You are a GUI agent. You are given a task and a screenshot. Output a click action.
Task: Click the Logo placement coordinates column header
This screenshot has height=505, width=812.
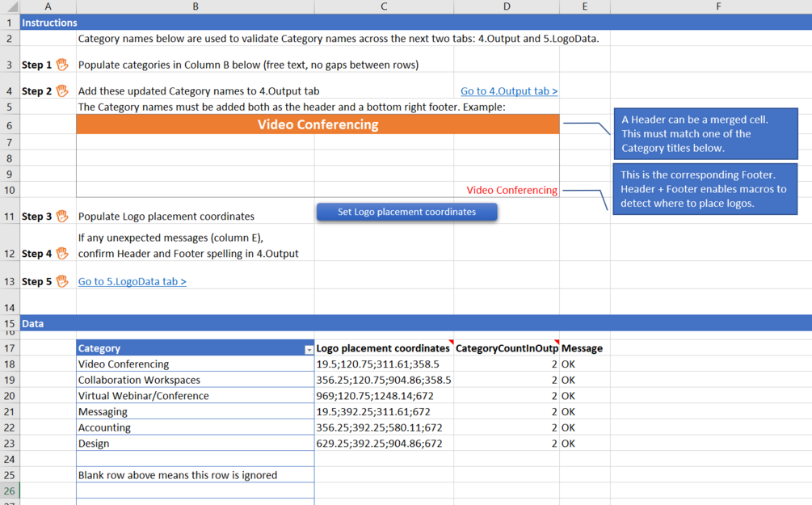(x=384, y=348)
